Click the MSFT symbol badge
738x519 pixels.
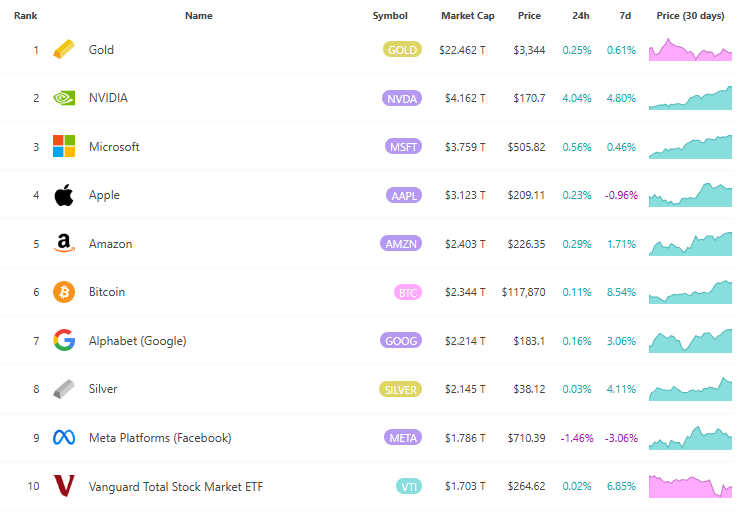403,147
